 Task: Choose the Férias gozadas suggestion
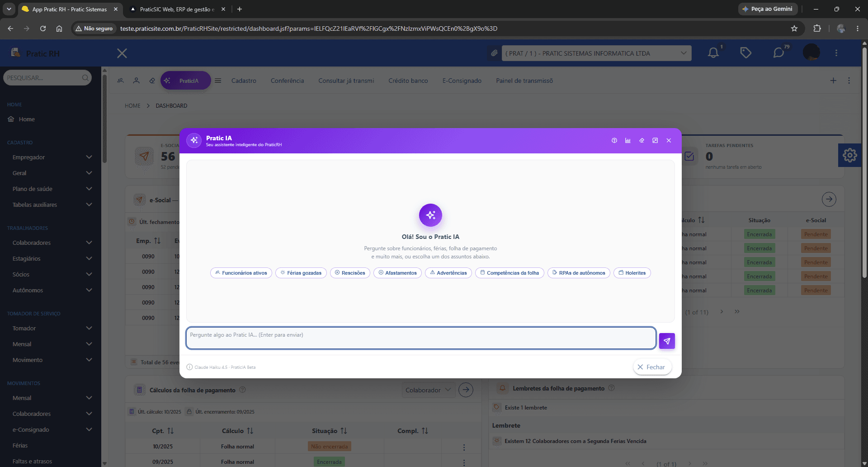click(301, 273)
